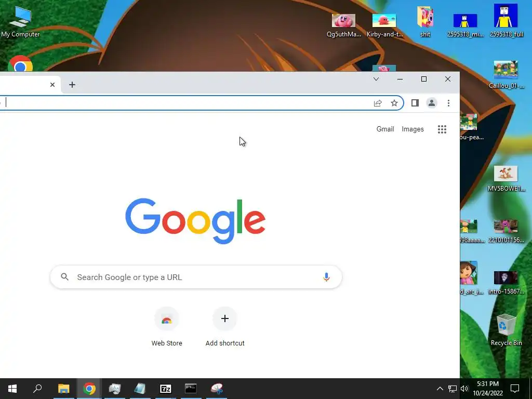Open File Explorer from taskbar
Screen dimensions: 532x399
click(63, 389)
